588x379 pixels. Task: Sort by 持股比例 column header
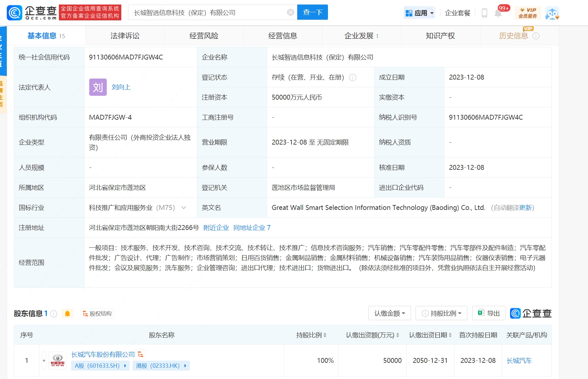click(x=311, y=335)
